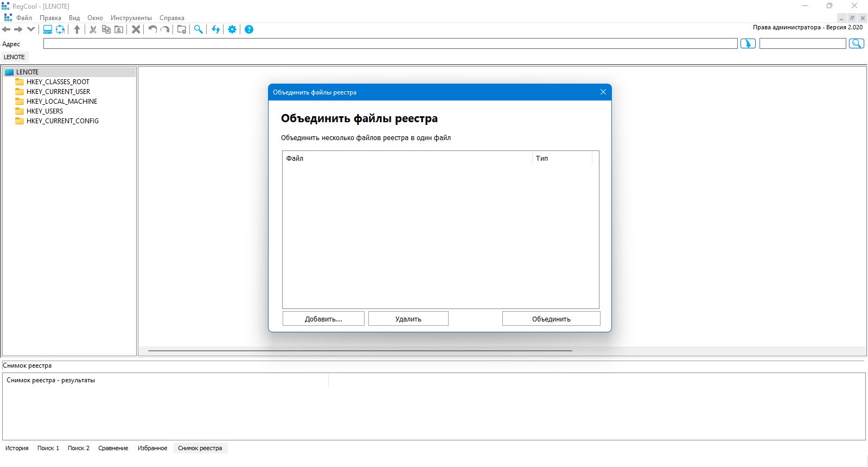
Task: Click the Cut scissors icon
Action: [x=93, y=29]
